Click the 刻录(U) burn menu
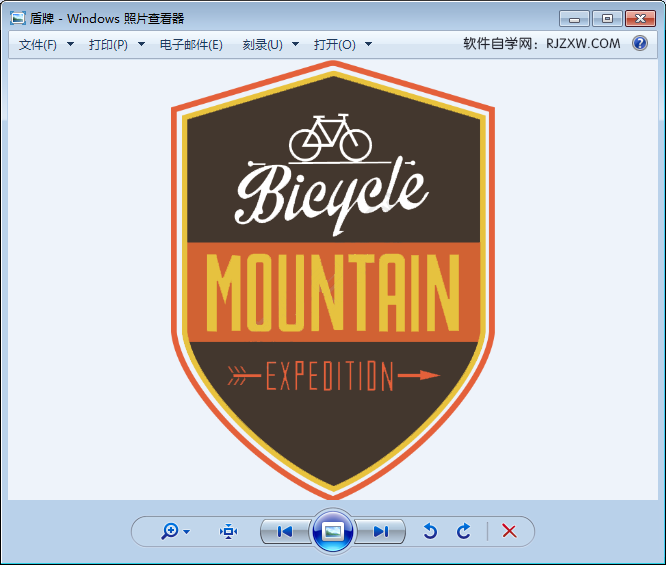Image resolution: width=666 pixels, height=565 pixels. pos(262,44)
